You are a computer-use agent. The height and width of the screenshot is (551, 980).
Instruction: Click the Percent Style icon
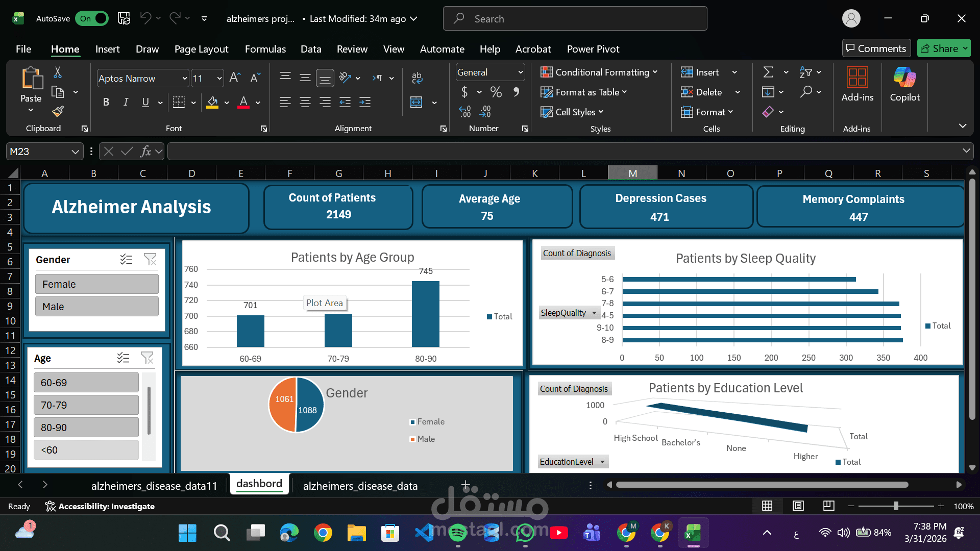[496, 92]
